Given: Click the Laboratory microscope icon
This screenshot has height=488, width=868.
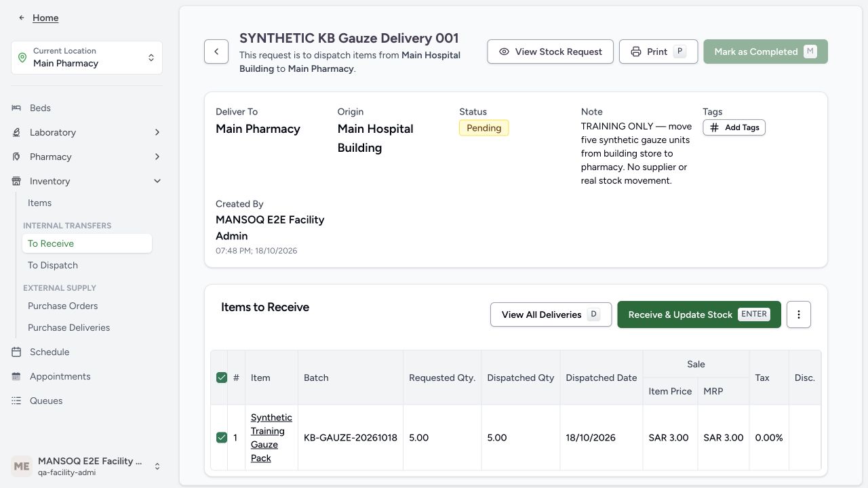Looking at the screenshot, I should pos(16,132).
